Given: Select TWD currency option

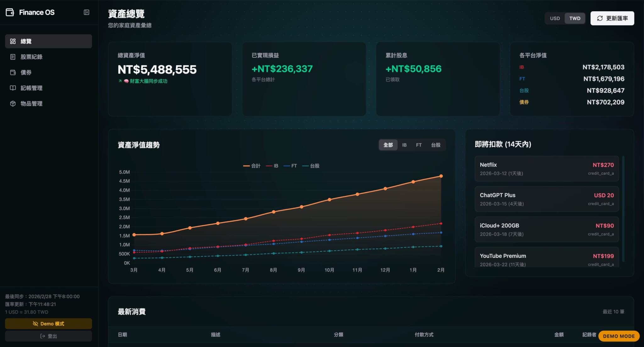Looking at the screenshot, I should 575,18.
